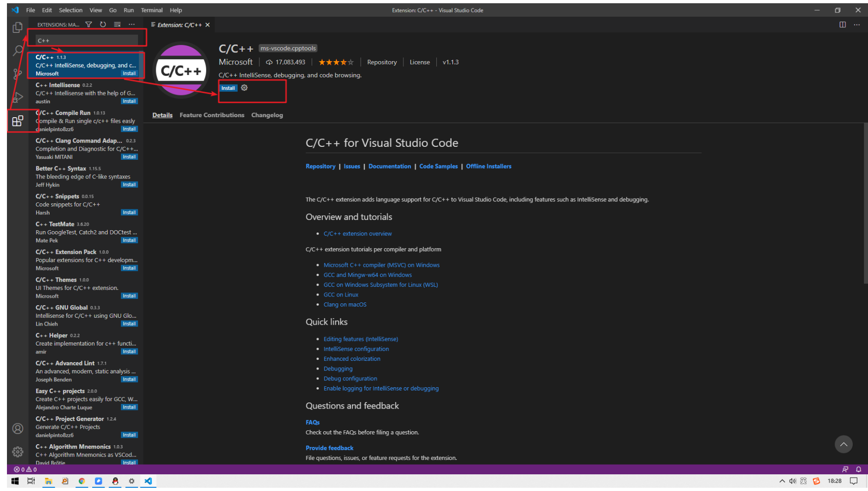The height and width of the screenshot is (491, 868).
Task: Open the Documentation link
Action: 390,166
